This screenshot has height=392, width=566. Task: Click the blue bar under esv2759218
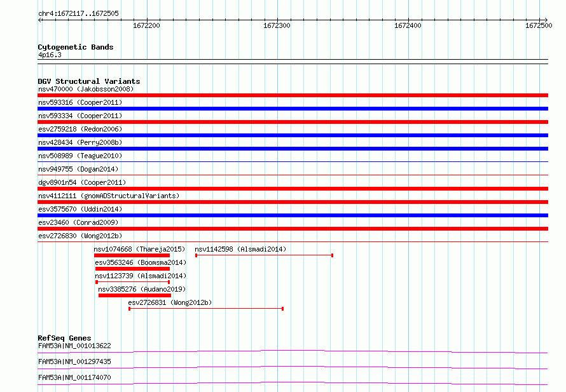pos(293,135)
